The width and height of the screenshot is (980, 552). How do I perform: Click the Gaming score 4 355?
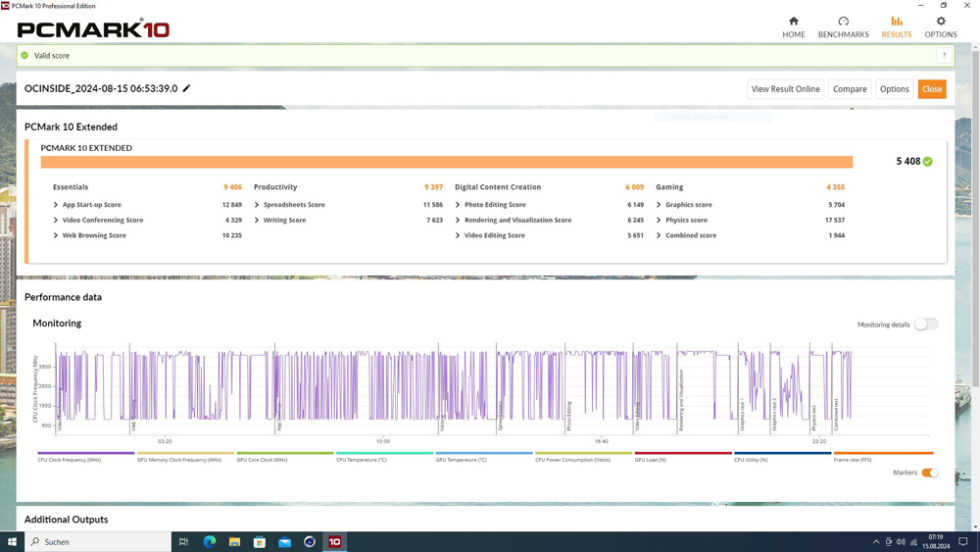click(x=835, y=187)
